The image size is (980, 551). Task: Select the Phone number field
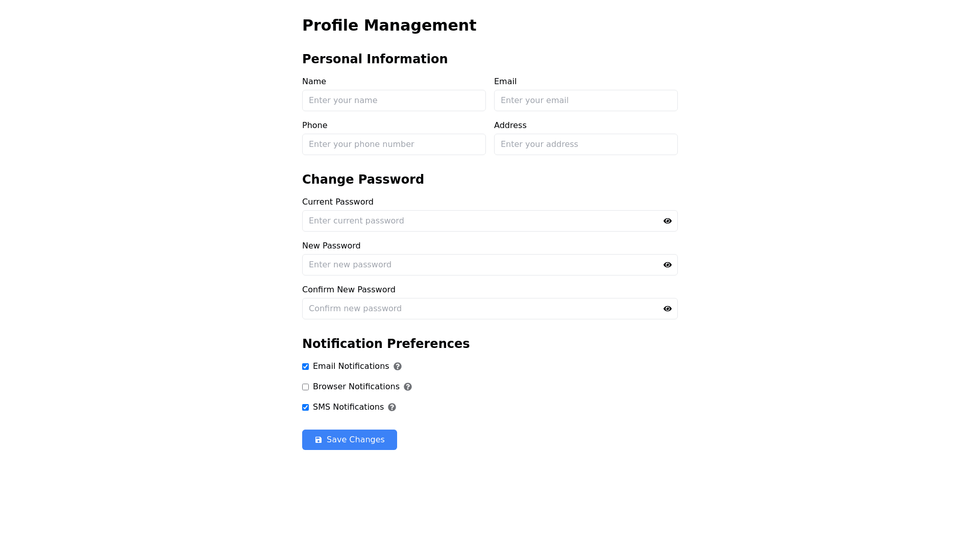point(394,144)
